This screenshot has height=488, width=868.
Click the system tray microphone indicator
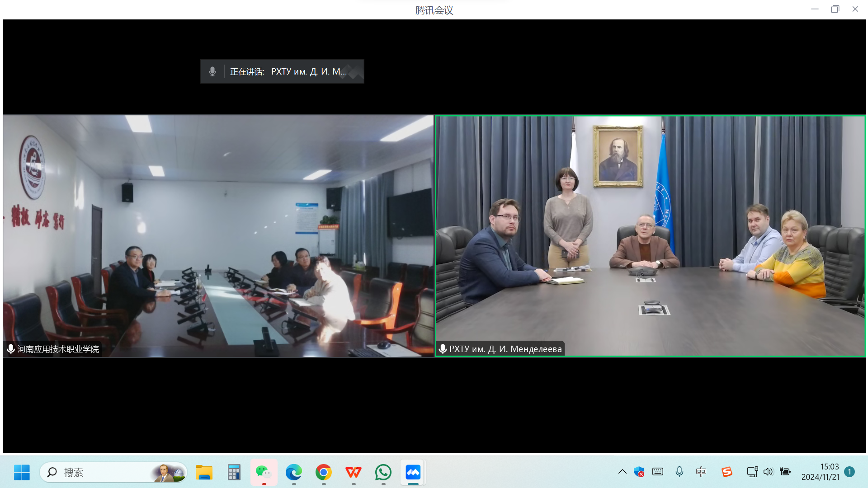[679, 472]
